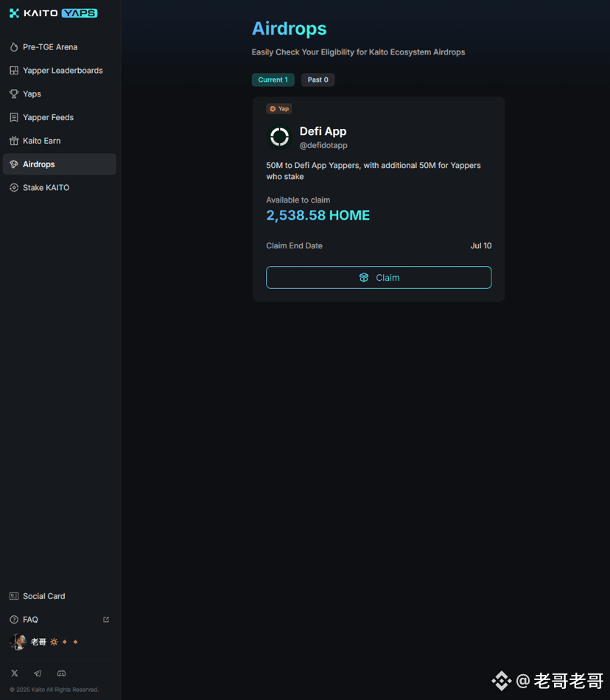Click the Yapper Leaderboards grid icon
This screenshot has width=610, height=700.
[14, 71]
